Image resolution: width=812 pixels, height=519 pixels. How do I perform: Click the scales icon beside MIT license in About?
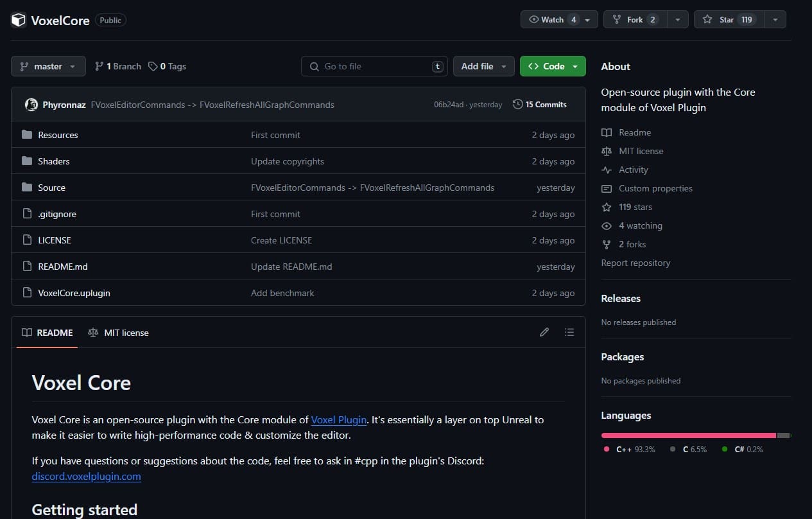607,151
